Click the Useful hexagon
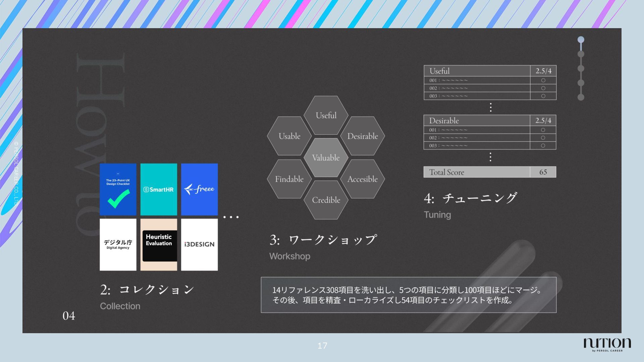 click(326, 115)
